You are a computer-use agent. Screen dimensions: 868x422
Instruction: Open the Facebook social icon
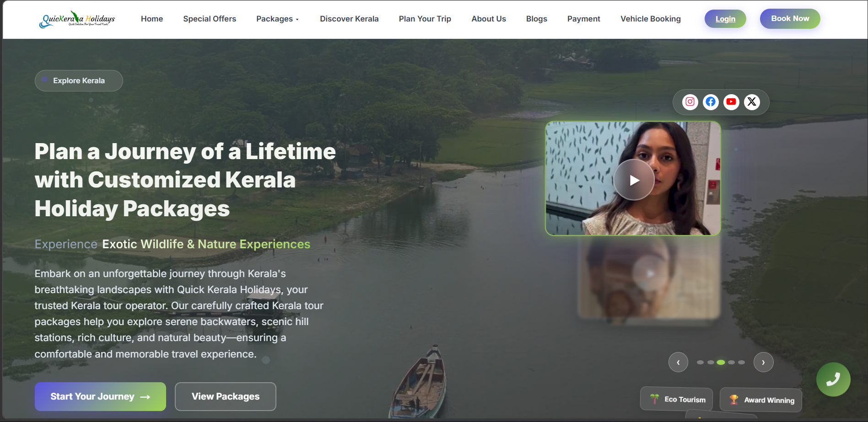point(711,101)
